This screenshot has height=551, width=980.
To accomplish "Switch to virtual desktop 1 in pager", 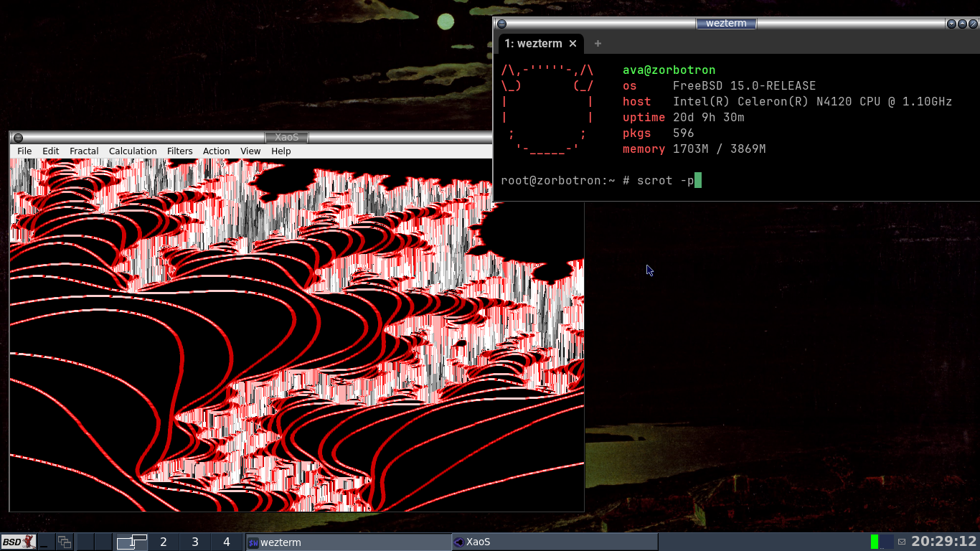I will pos(131,542).
